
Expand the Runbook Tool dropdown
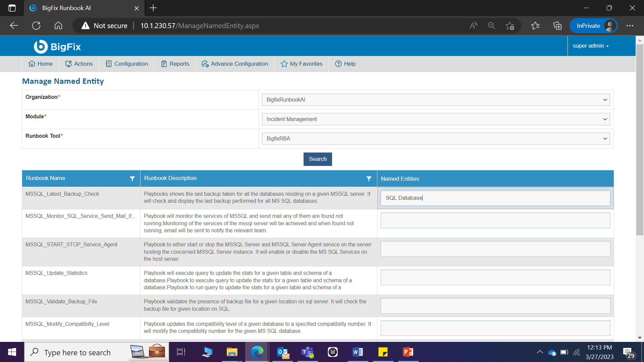click(436, 138)
